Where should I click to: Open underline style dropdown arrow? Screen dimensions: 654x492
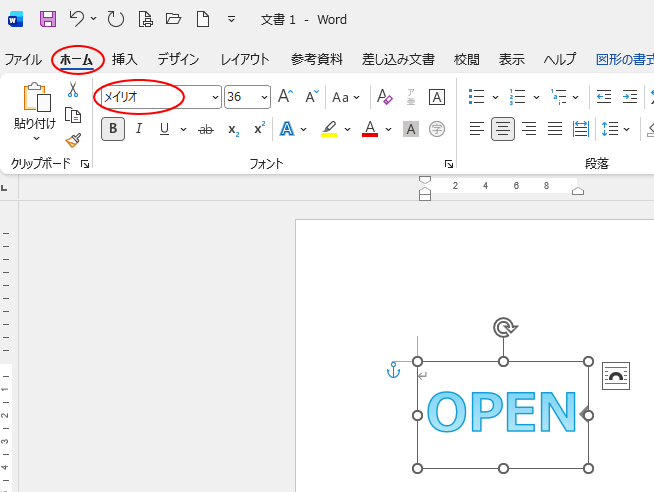point(184,129)
